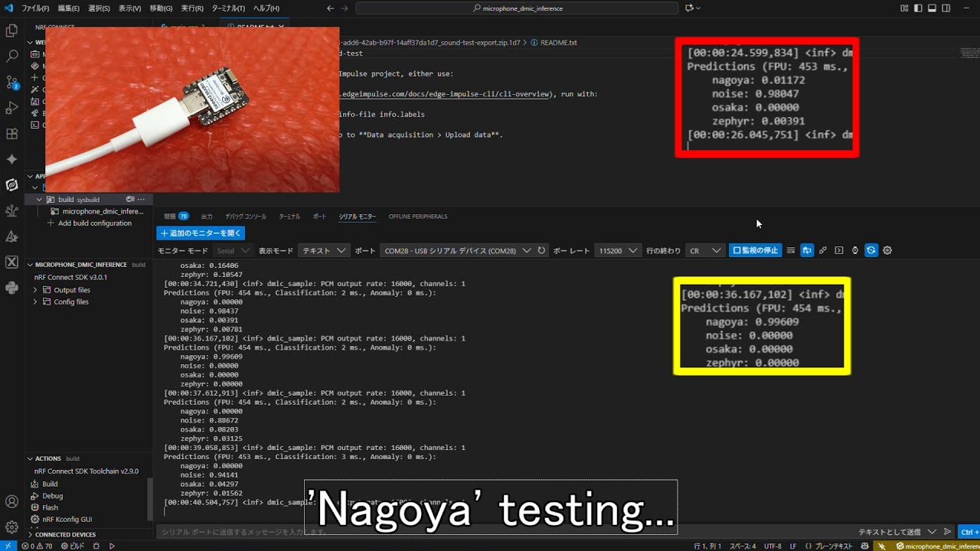The height and width of the screenshot is (551, 980).
Task: Open the 選択(S) menu
Action: click(99, 8)
